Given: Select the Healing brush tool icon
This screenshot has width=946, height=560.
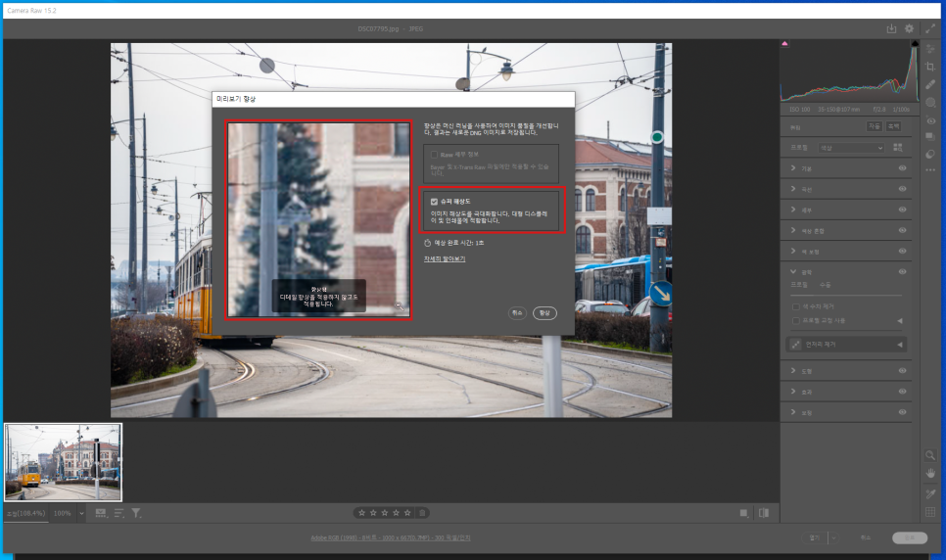Looking at the screenshot, I should [x=930, y=84].
